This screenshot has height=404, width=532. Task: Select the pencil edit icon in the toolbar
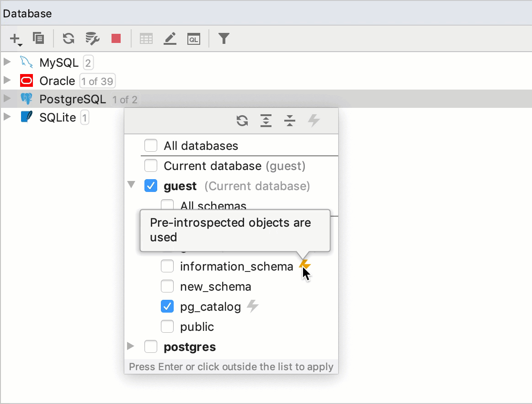[170, 38]
